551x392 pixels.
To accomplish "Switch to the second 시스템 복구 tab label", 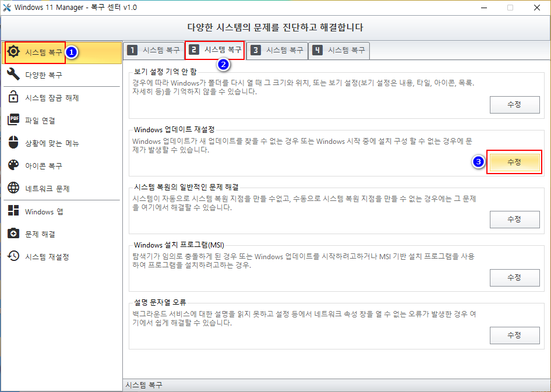I will 223,50.
